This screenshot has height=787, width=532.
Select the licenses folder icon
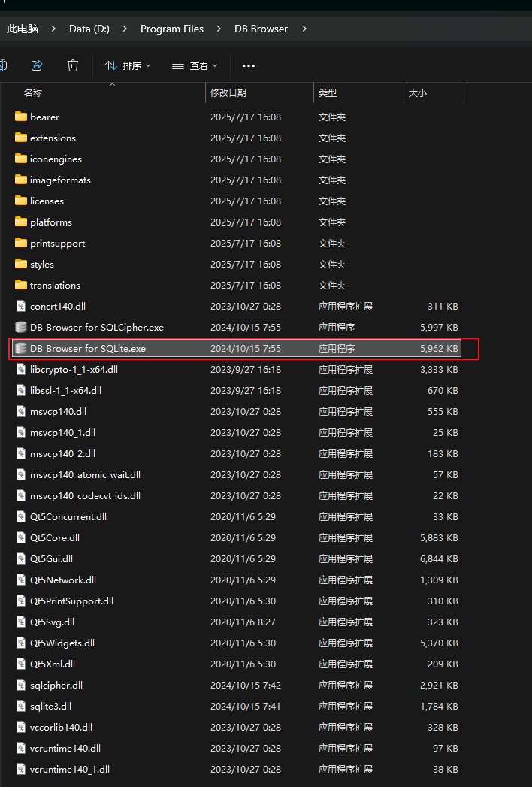[x=21, y=201]
